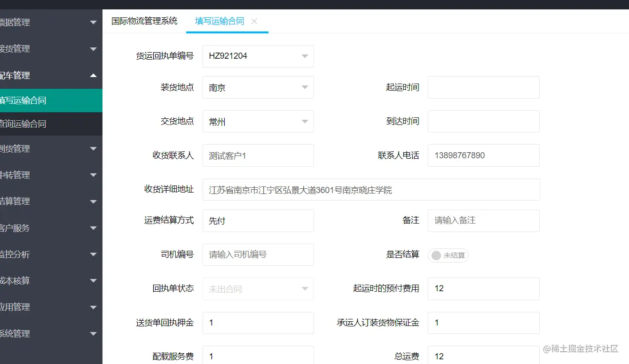Click the 是否结算 label

pyautogui.click(x=402, y=255)
